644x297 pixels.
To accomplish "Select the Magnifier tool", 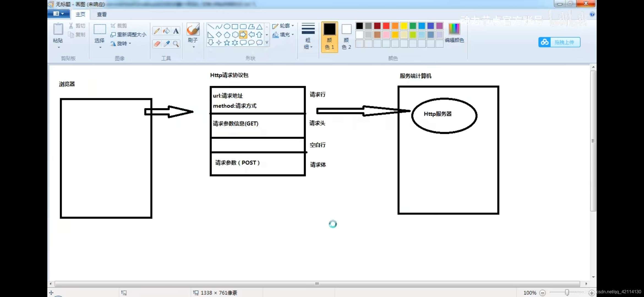I will [x=176, y=44].
